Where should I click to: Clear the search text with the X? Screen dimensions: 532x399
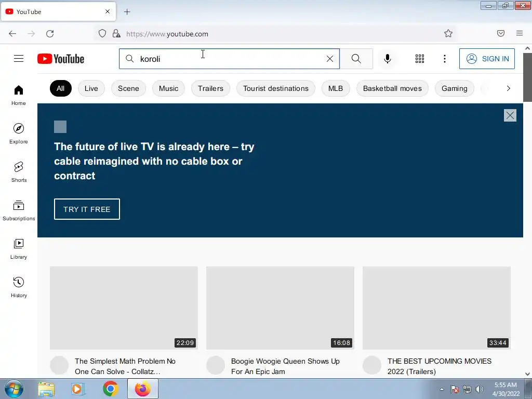329,59
